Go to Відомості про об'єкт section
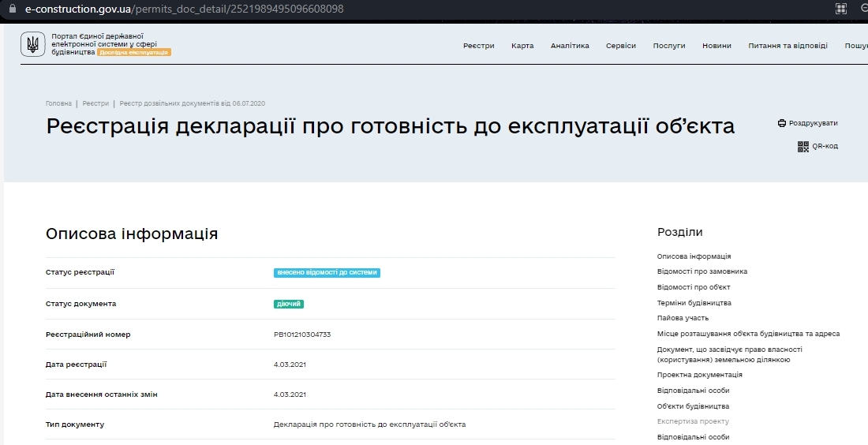This screenshot has width=868, height=445. [x=694, y=287]
